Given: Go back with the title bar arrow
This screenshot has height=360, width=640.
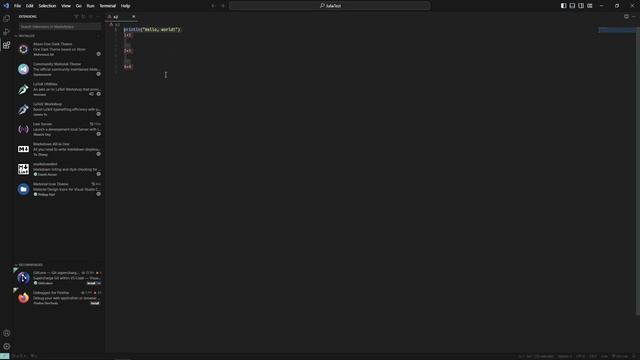Looking at the screenshot, I should [213, 6].
